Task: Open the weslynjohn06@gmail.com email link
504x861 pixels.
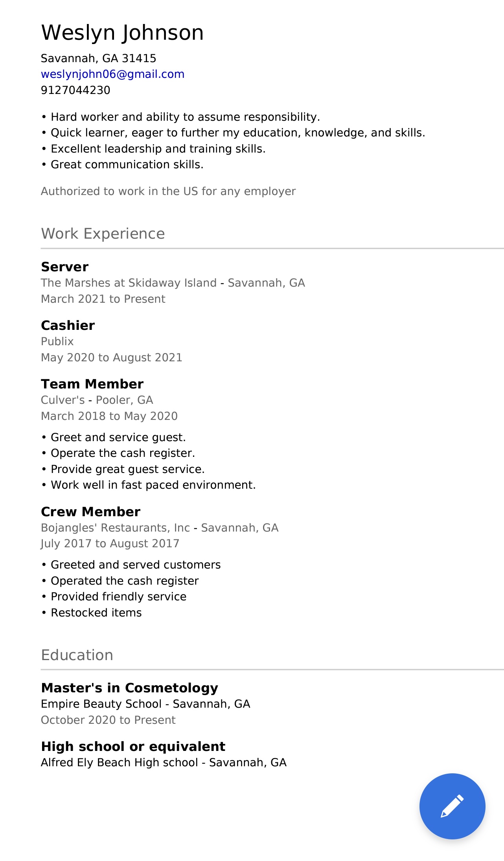Action: tap(112, 74)
